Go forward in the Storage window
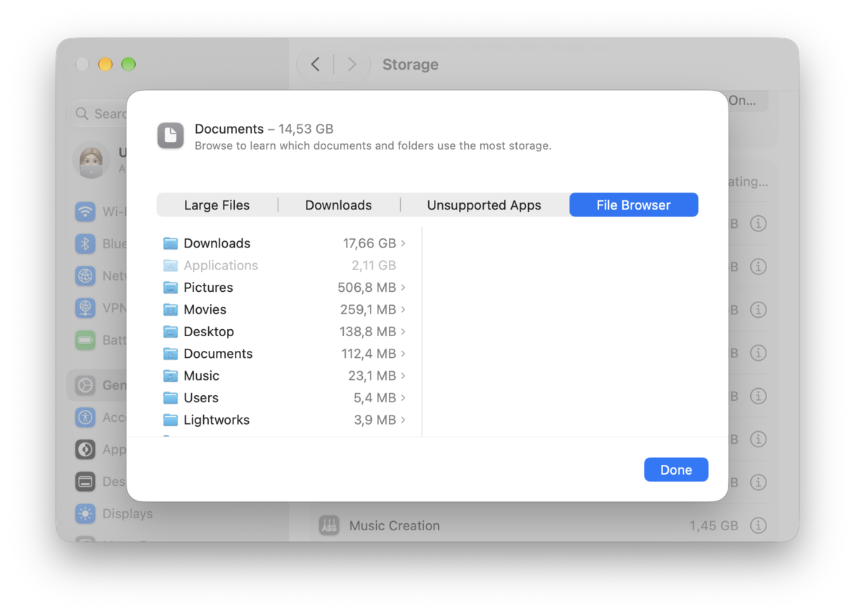 click(352, 65)
